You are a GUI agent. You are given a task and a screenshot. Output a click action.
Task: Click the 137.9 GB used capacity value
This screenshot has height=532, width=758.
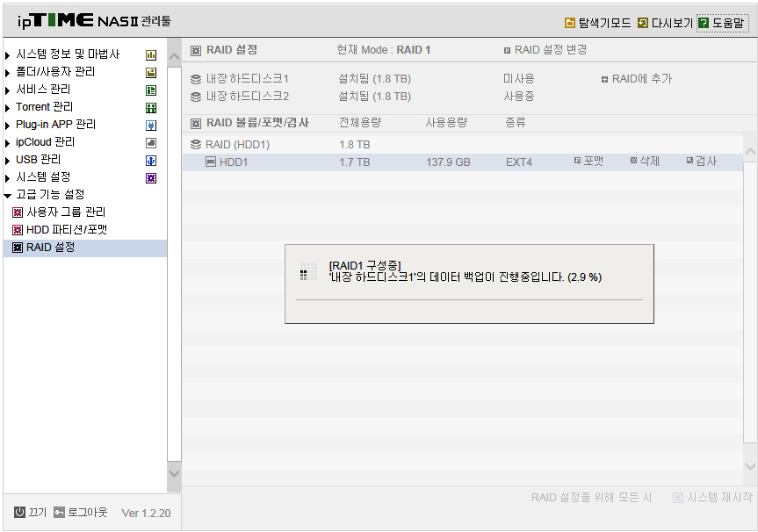point(448,162)
